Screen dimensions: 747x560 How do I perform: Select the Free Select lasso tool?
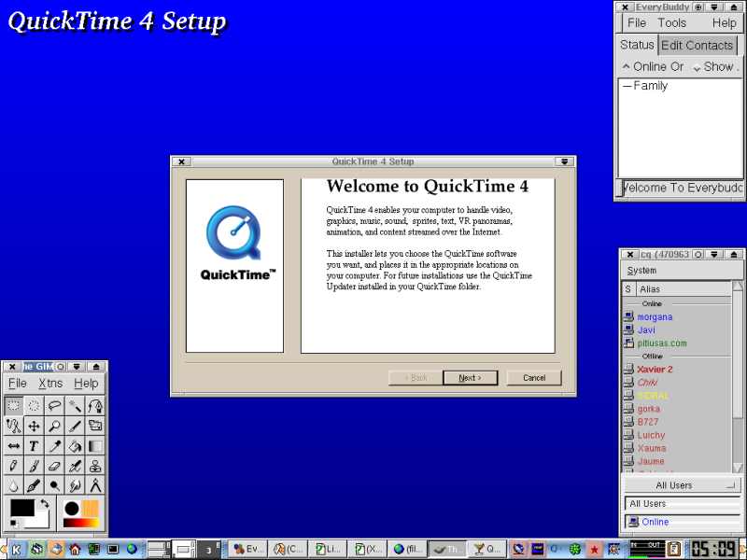(x=54, y=406)
